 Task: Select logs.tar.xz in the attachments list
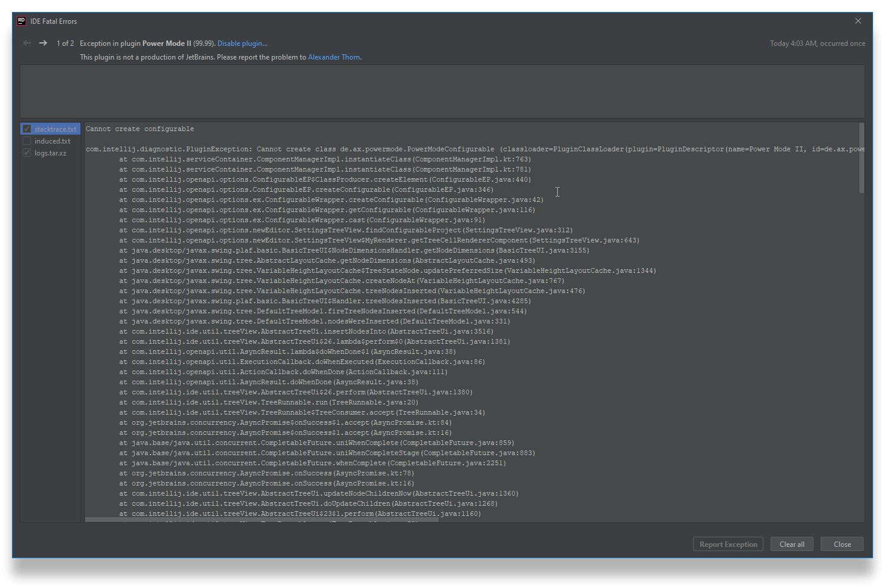[x=52, y=153]
